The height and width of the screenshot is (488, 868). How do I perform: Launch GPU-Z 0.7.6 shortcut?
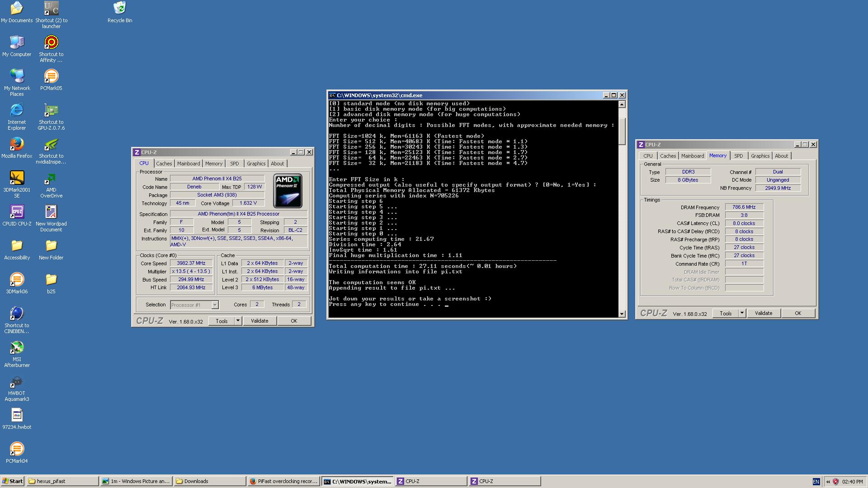click(x=51, y=117)
